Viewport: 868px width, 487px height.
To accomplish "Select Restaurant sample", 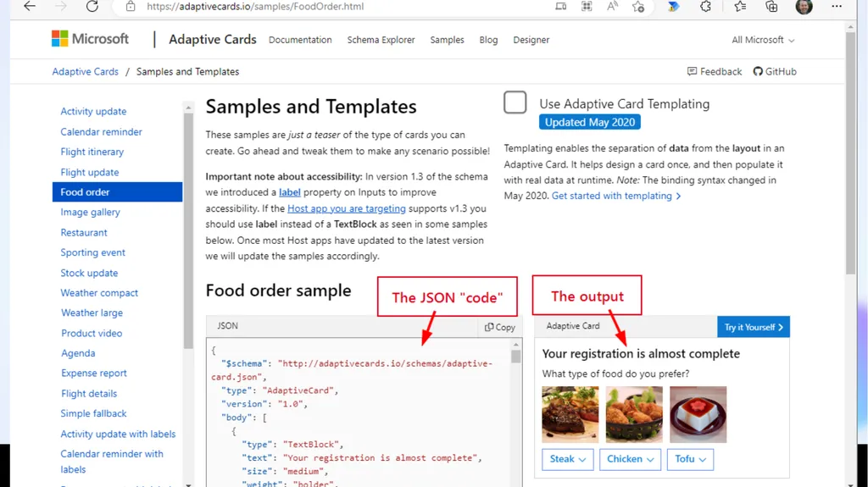I will (84, 232).
